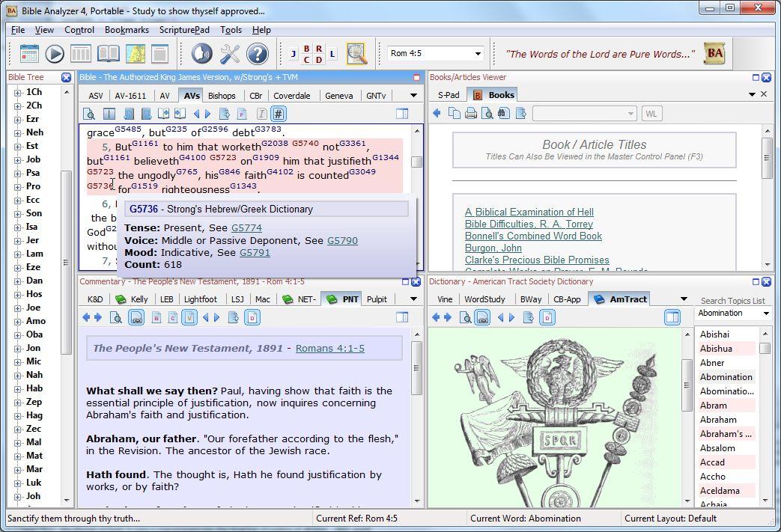781x532 pixels.
Task: Expand the Psa node in Bible Tree
Action: (17, 174)
